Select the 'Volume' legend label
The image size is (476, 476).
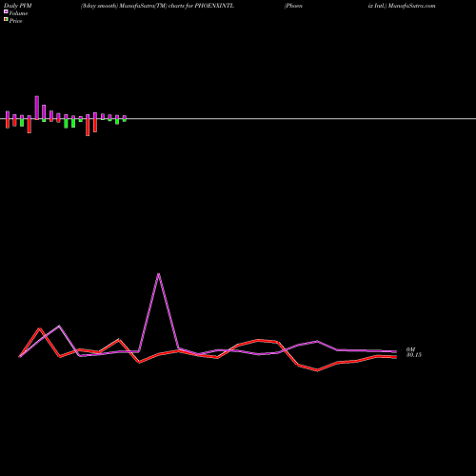pos(18,13)
